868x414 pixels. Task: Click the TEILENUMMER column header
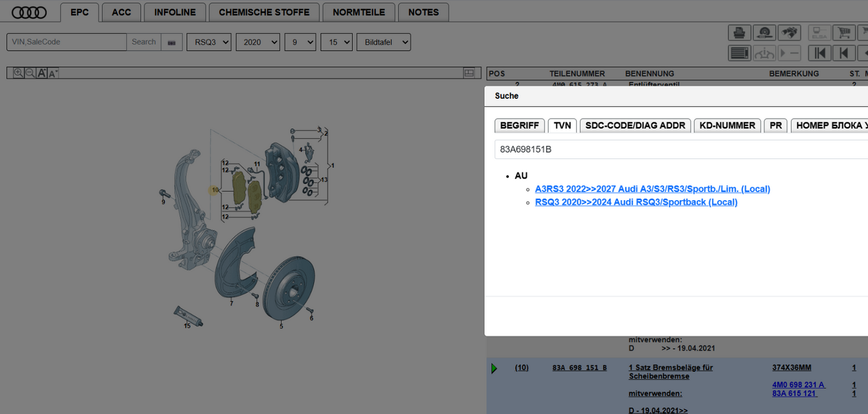577,74
